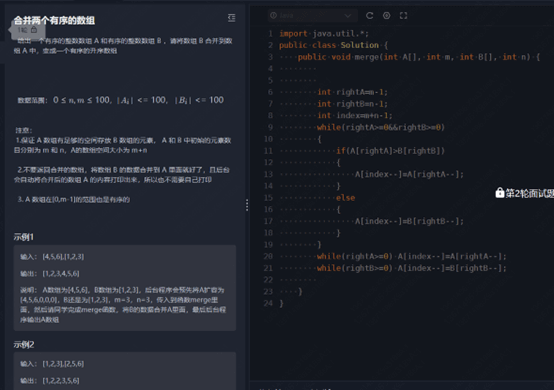Click the 1轮 round badge
The width and height of the screenshot is (554, 390).
(28, 30)
